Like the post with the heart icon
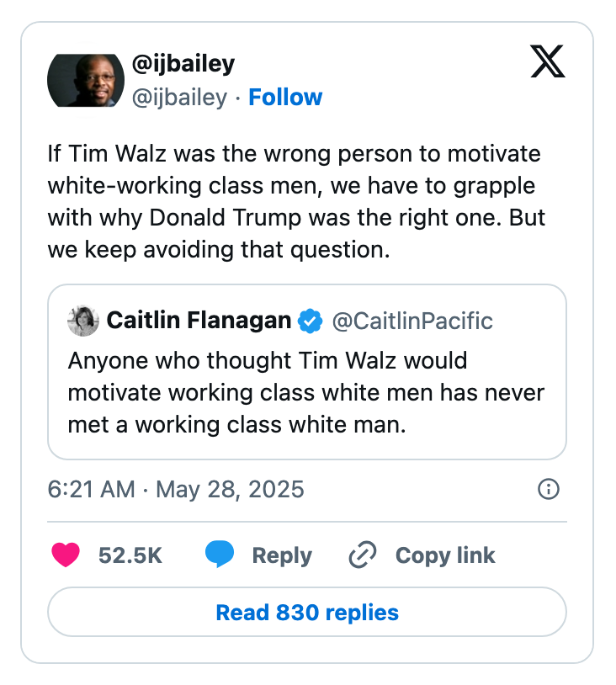Viewport: 616px width, 685px height. [x=66, y=555]
